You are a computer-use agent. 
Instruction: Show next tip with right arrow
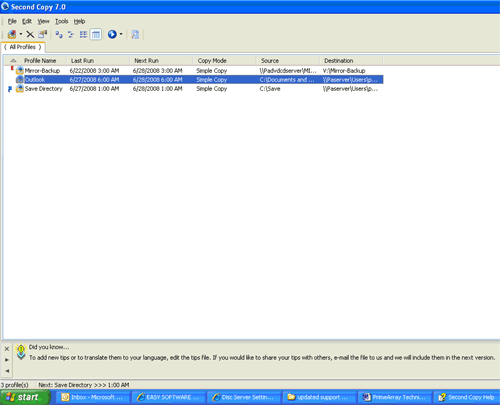[x=7, y=360]
